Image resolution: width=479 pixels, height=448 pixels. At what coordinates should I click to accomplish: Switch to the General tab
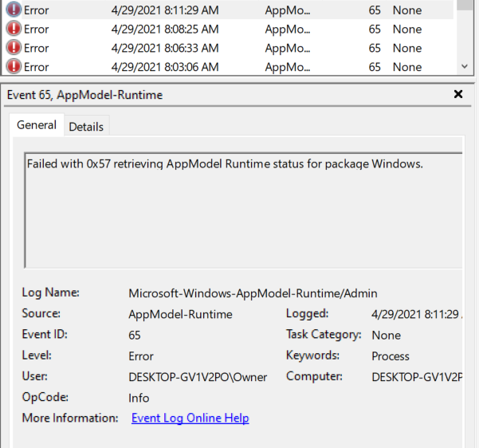[37, 125]
